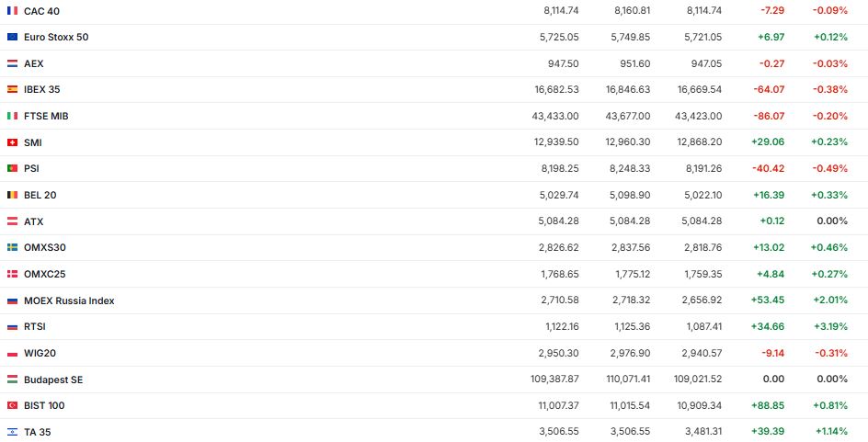The height and width of the screenshot is (442, 868).
Task: Click the 8,160.81 high value for CAC 40
Action: point(632,10)
